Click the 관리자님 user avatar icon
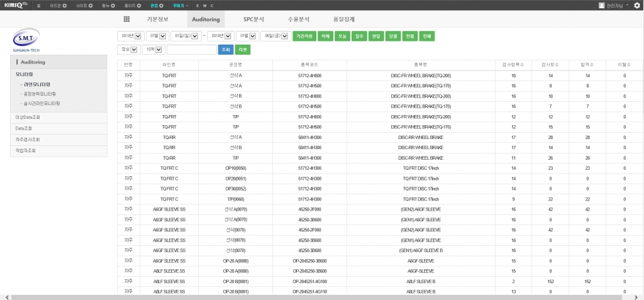 coord(601,6)
